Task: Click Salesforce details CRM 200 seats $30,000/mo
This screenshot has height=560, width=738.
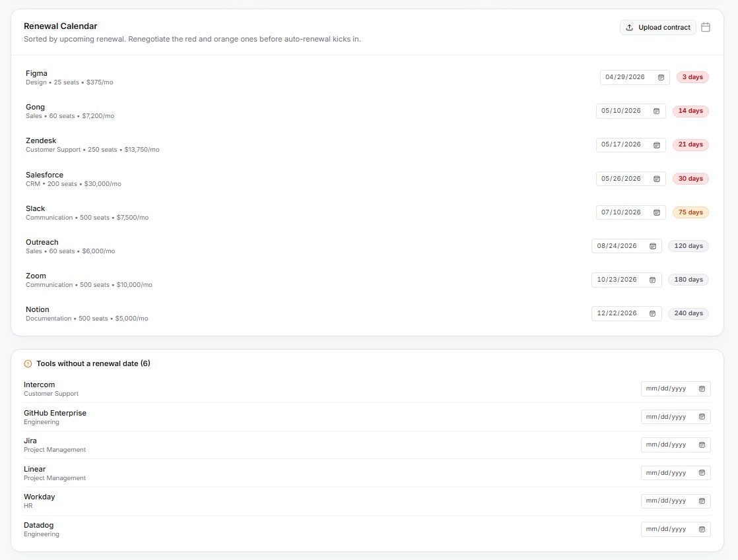Action: (x=73, y=184)
